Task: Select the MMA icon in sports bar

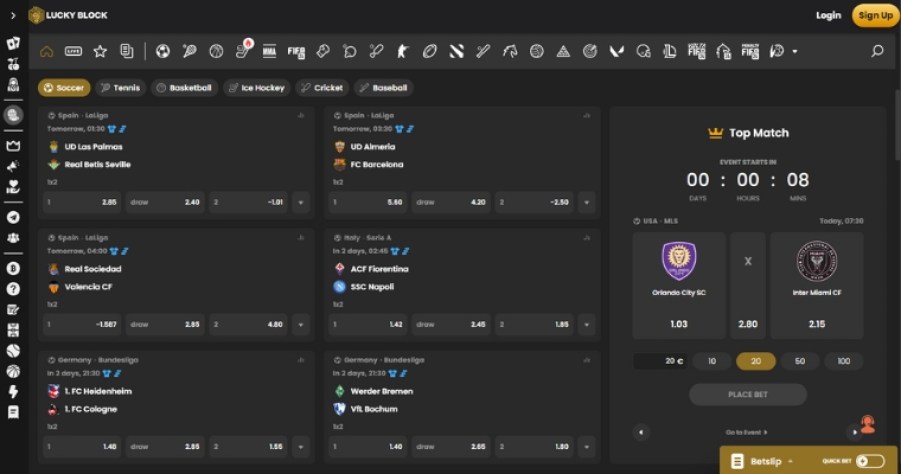Action: 269,51
